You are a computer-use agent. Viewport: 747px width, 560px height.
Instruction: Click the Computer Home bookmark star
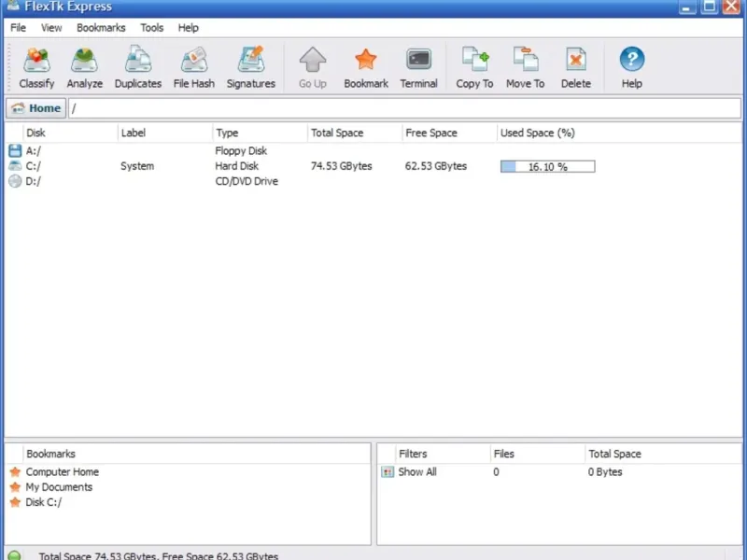pyautogui.click(x=15, y=472)
